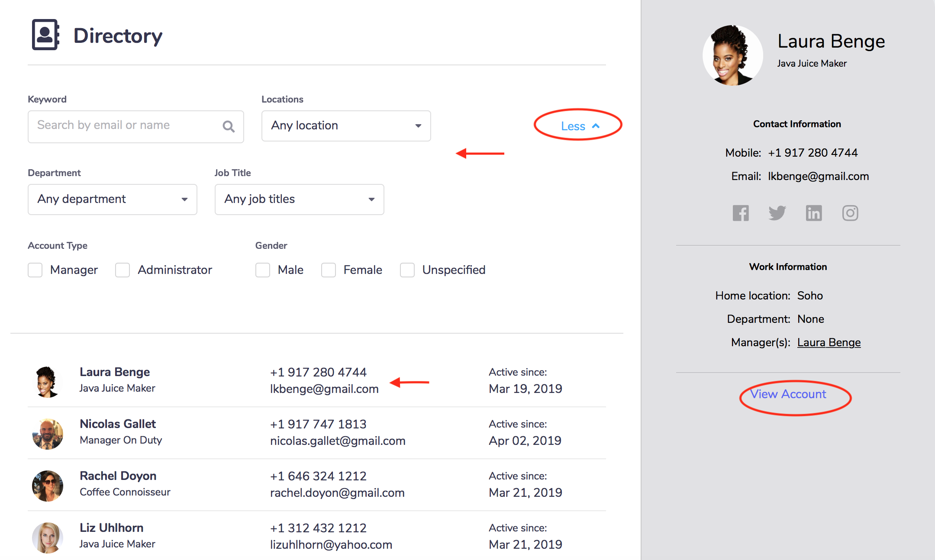Click the search magnifier icon
Screen dimensions: 935x560
coord(229,126)
